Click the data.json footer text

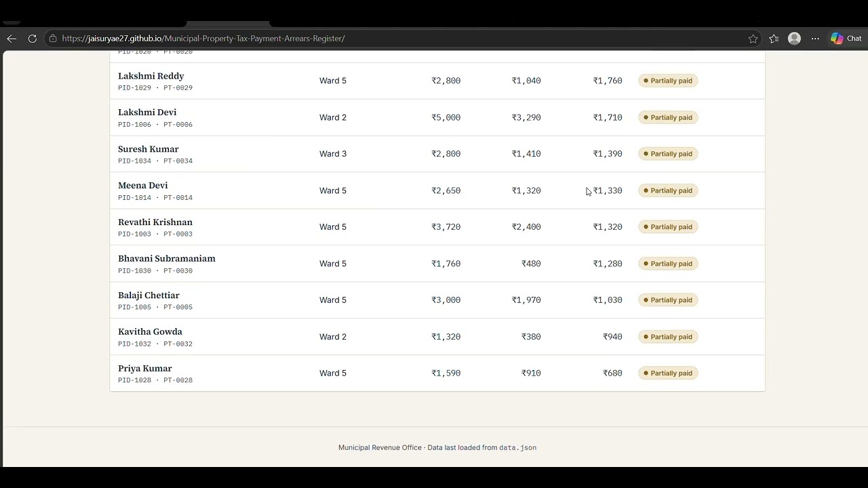pos(517,448)
